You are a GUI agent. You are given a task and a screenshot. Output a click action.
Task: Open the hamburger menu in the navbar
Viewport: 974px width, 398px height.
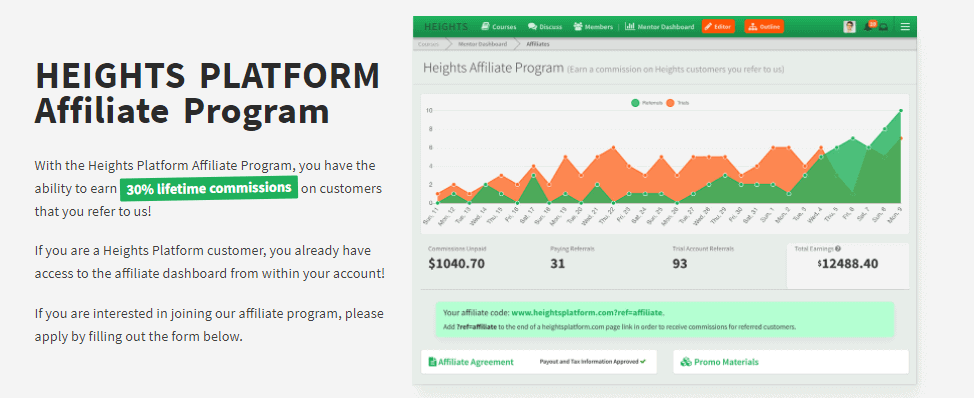[x=905, y=27]
